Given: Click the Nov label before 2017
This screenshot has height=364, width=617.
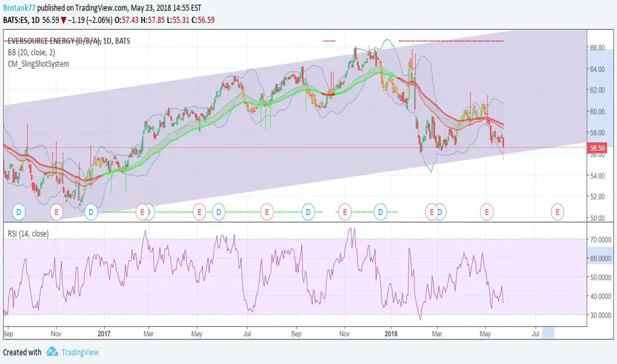Looking at the screenshot, I should point(56,334).
